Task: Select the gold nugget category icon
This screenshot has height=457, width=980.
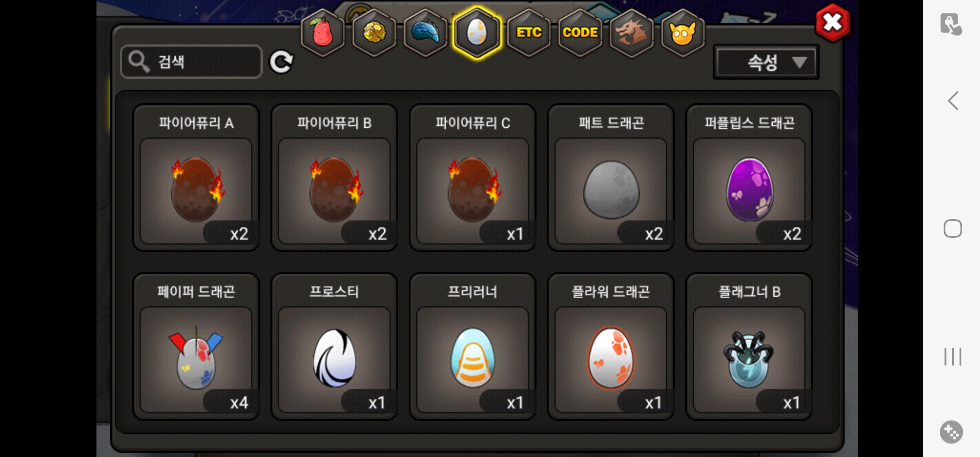Action: 374,33
